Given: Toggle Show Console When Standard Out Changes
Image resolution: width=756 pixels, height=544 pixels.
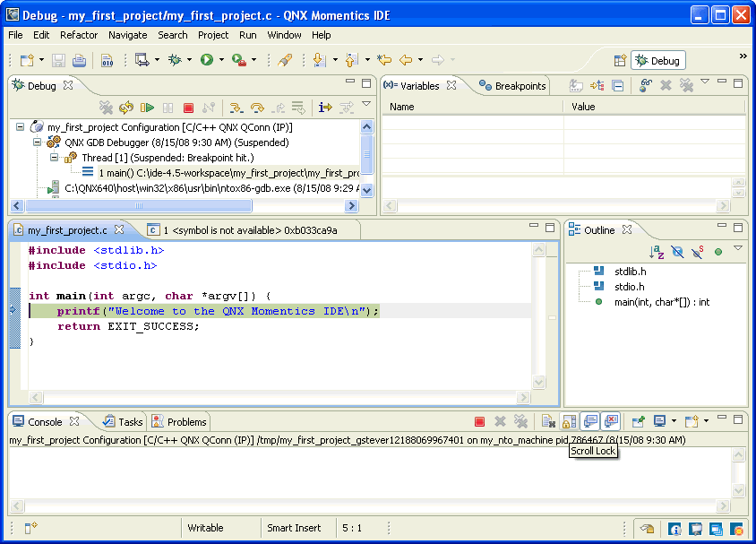Looking at the screenshot, I should coord(589,421).
